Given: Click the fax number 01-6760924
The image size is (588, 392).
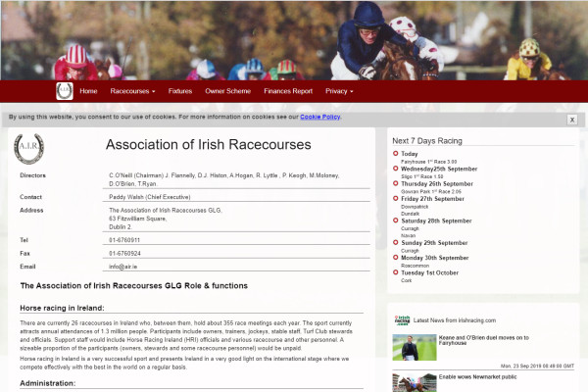Looking at the screenshot, I should pos(124,254).
